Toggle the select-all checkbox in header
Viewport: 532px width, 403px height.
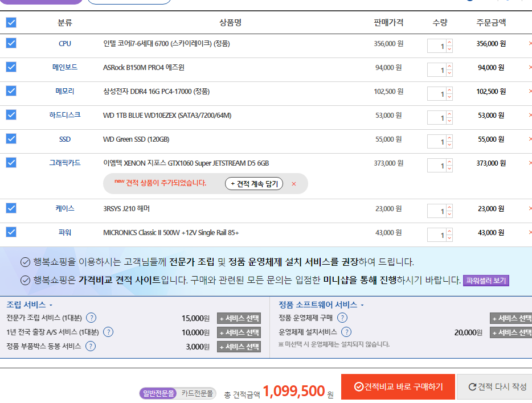[x=11, y=23]
